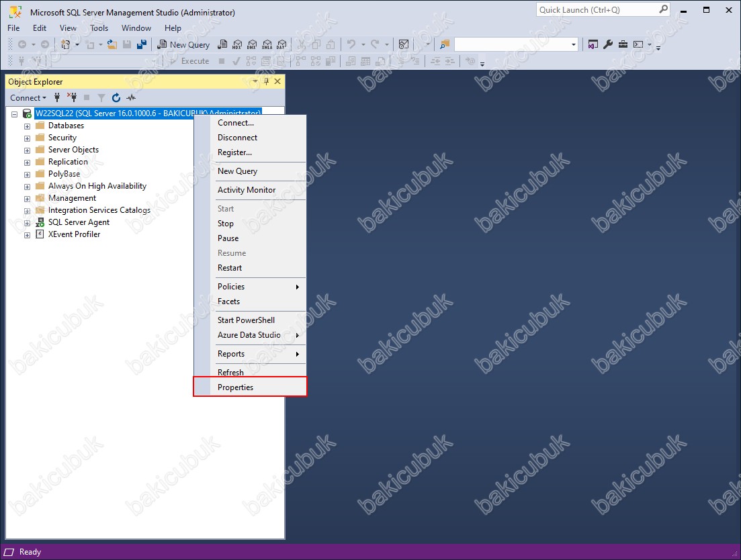Click the Quick Launch search magnifier
This screenshot has height=560, width=741.
point(664,9)
